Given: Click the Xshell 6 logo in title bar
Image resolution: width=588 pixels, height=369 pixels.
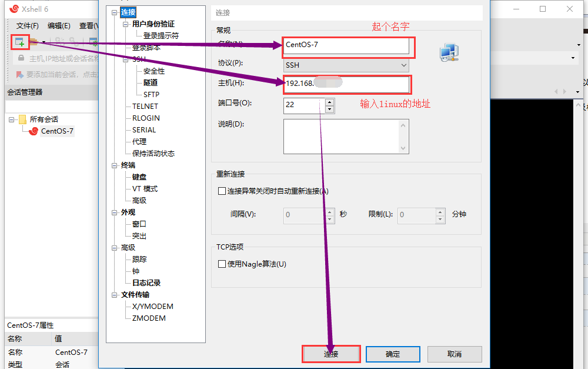Looking at the screenshot, I should point(14,9).
